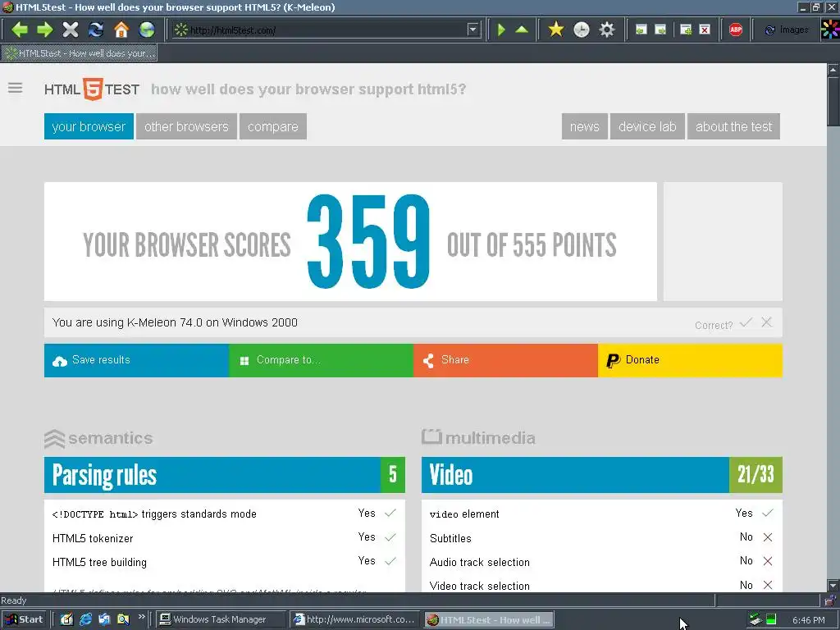Expand quick launch overflow chevron
This screenshot has height=630, width=840.
pyautogui.click(x=141, y=617)
